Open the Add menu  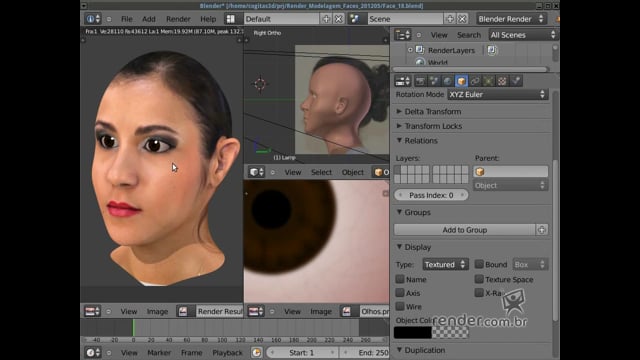[149, 19]
